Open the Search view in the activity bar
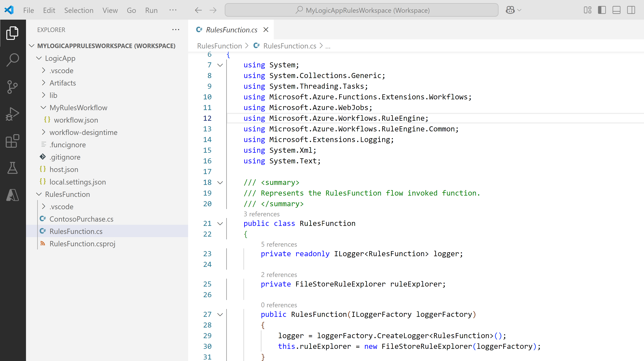The width and height of the screenshot is (644, 361). coord(12,60)
